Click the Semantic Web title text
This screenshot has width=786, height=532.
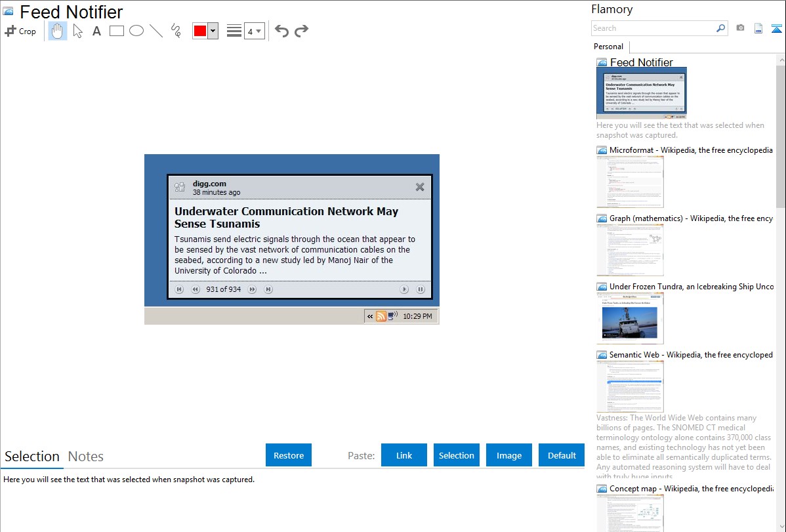pyautogui.click(x=692, y=354)
